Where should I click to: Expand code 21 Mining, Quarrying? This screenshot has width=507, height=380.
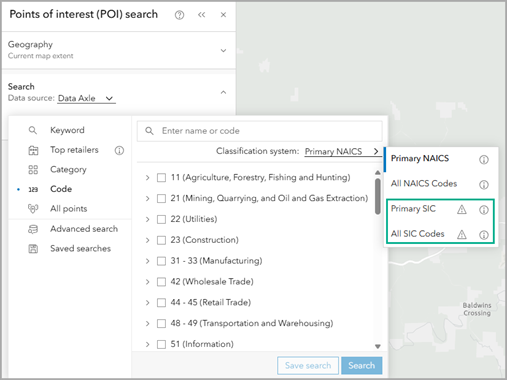[147, 199]
